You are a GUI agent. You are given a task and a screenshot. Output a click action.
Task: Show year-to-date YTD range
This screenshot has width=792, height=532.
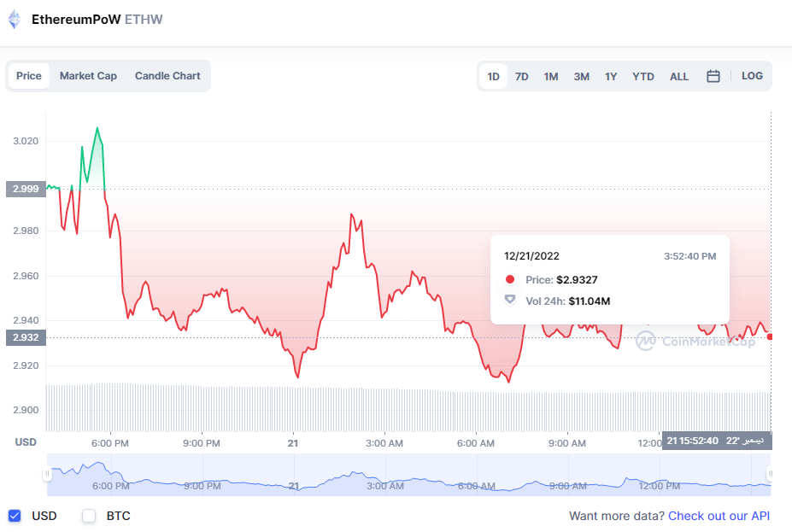pos(643,76)
